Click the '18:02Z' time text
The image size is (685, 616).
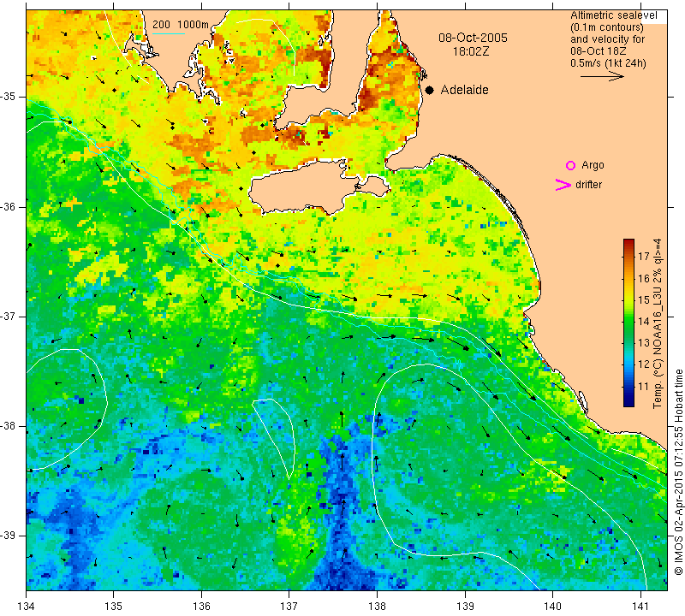[x=471, y=51]
